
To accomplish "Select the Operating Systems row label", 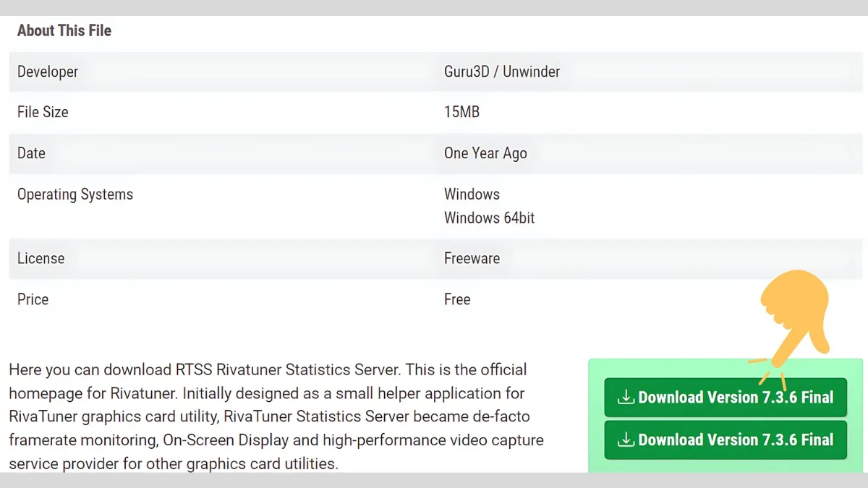I will coord(75,194).
